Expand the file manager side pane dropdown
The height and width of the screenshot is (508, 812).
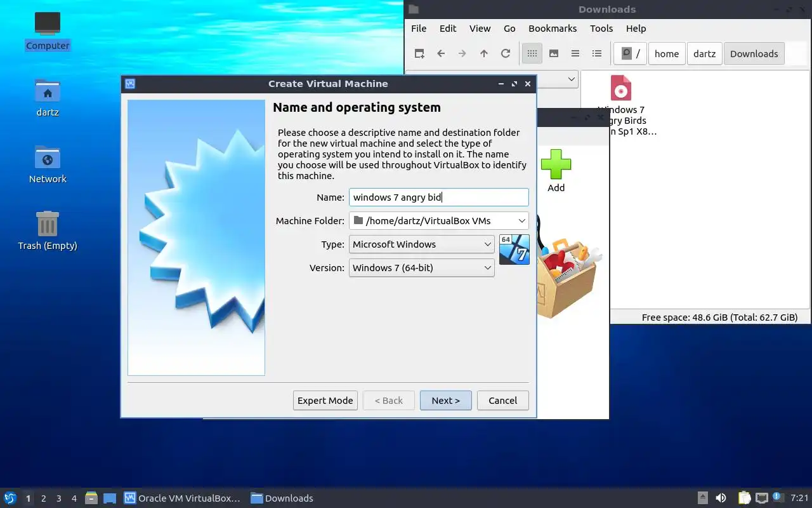pos(571,79)
